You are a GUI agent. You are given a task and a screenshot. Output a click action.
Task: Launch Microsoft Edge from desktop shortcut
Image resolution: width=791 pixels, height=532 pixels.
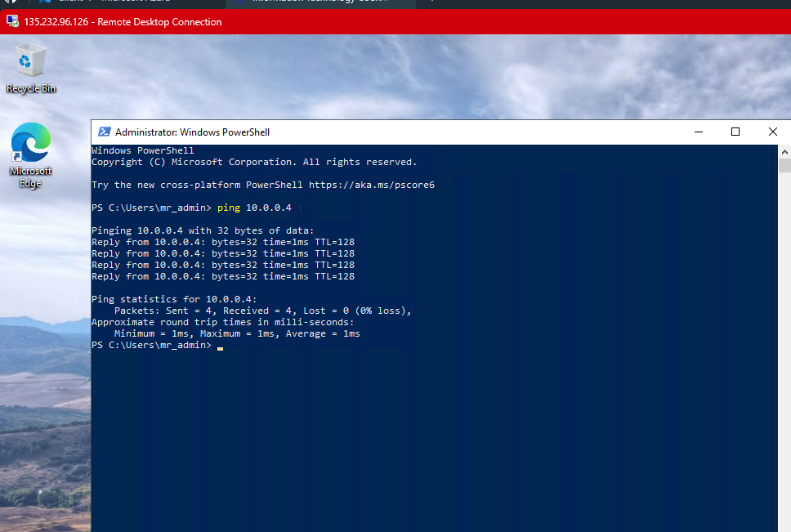pos(31,155)
